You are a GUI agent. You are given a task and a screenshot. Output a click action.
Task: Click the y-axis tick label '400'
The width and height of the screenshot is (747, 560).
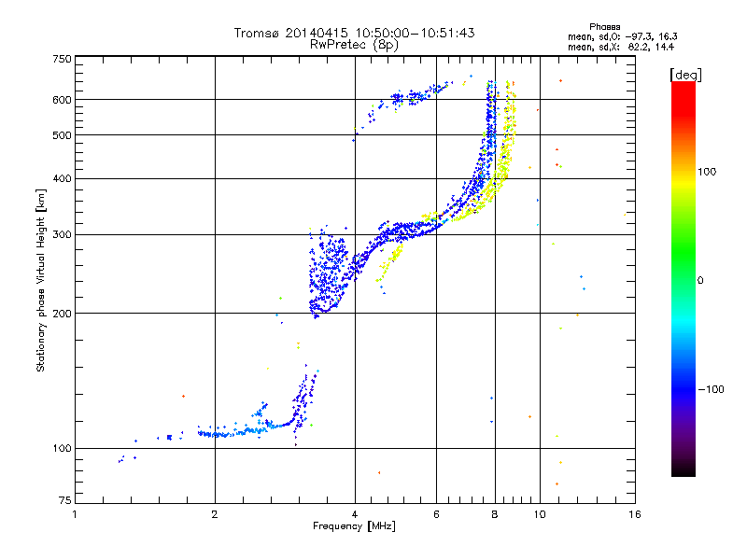point(62,178)
